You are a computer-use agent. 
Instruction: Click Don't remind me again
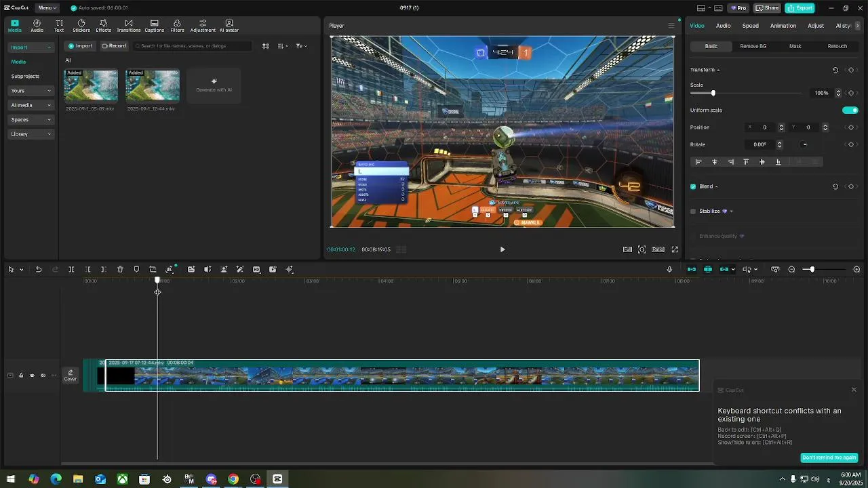point(829,457)
